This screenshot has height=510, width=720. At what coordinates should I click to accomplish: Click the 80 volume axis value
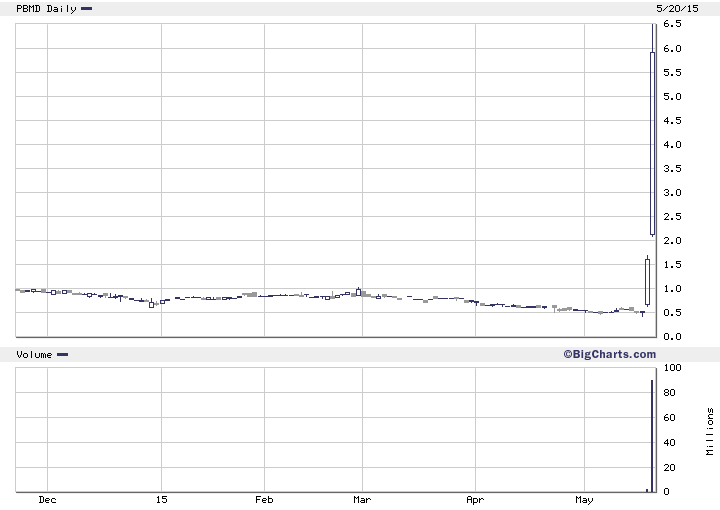coord(669,392)
